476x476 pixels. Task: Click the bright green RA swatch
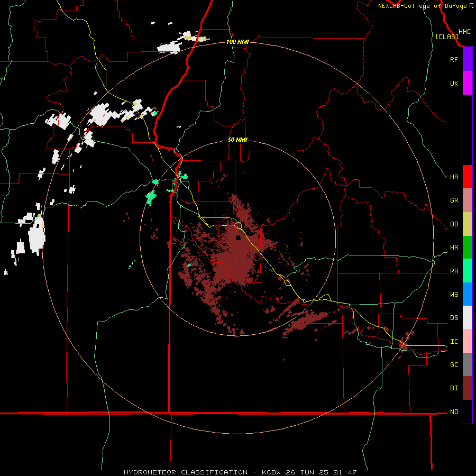click(467, 271)
